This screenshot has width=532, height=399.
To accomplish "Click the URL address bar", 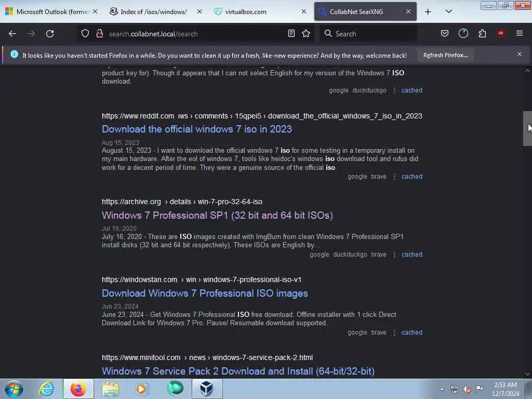I will pos(195,34).
